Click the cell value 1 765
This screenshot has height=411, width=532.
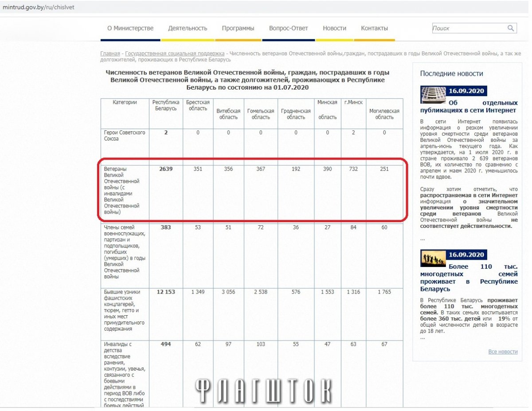click(384, 292)
